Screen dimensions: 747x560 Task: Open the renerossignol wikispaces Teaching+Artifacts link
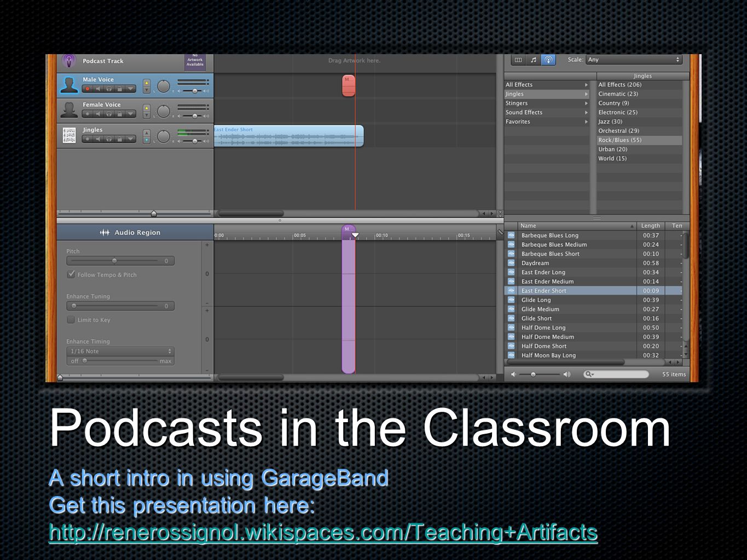(323, 532)
